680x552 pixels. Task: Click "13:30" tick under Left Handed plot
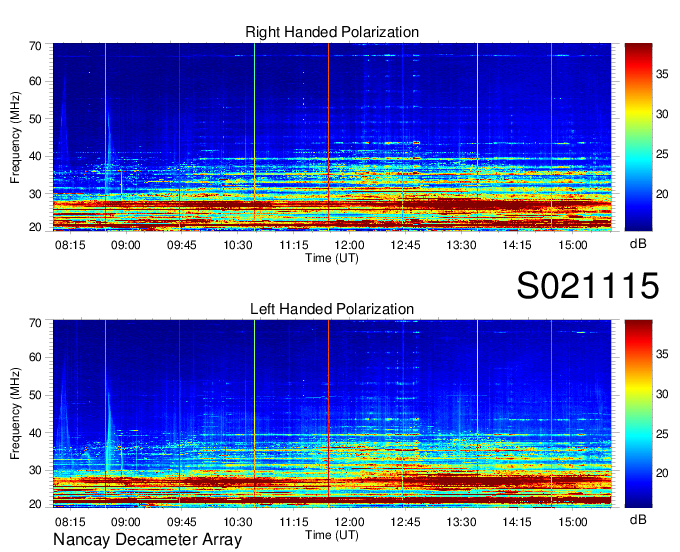click(461, 522)
